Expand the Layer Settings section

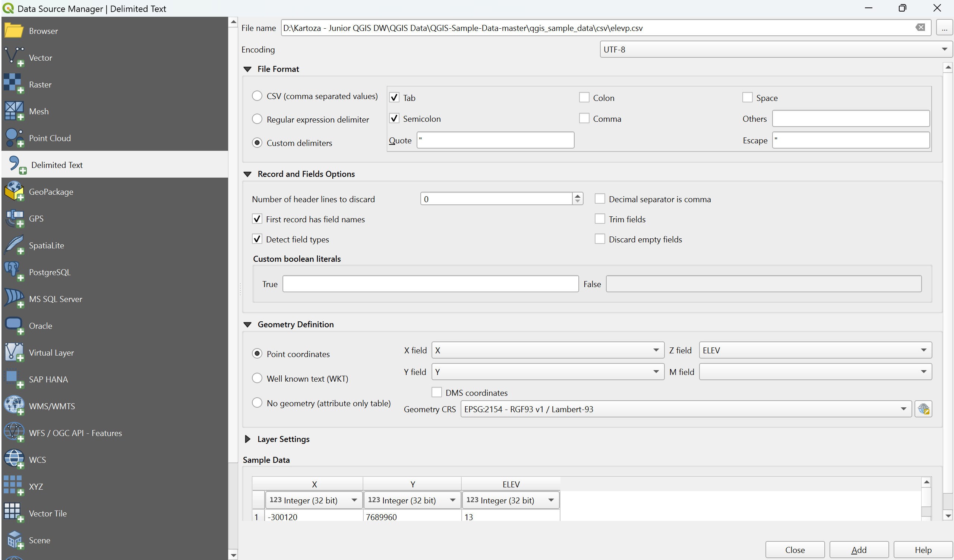click(x=247, y=439)
